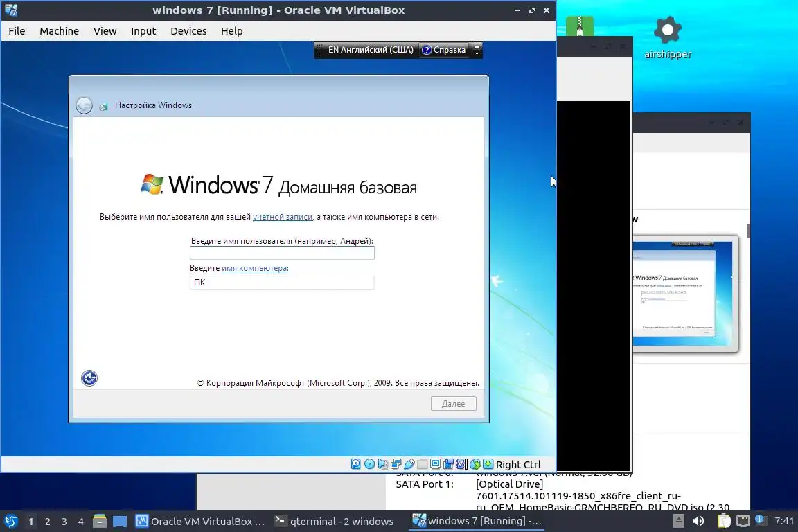Screen dimensions: 798x532
Task: Click the mouse integration status icon
Action: click(475, 464)
